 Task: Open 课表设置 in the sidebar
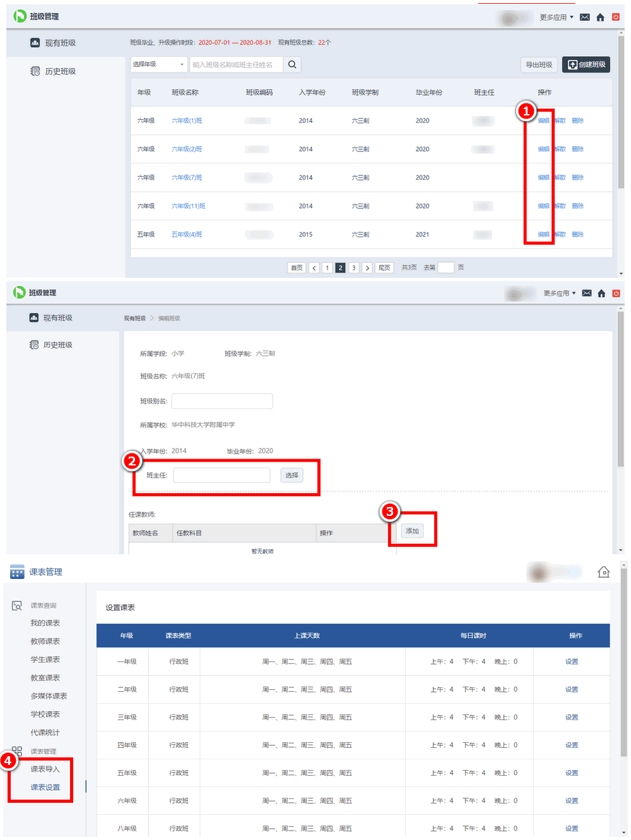(x=45, y=788)
